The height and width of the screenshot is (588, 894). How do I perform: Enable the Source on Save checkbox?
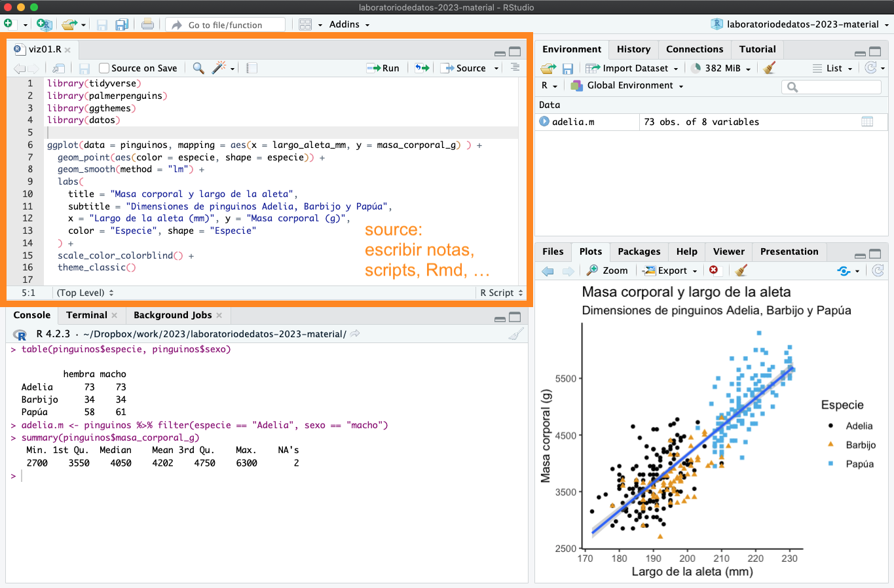pos(104,68)
